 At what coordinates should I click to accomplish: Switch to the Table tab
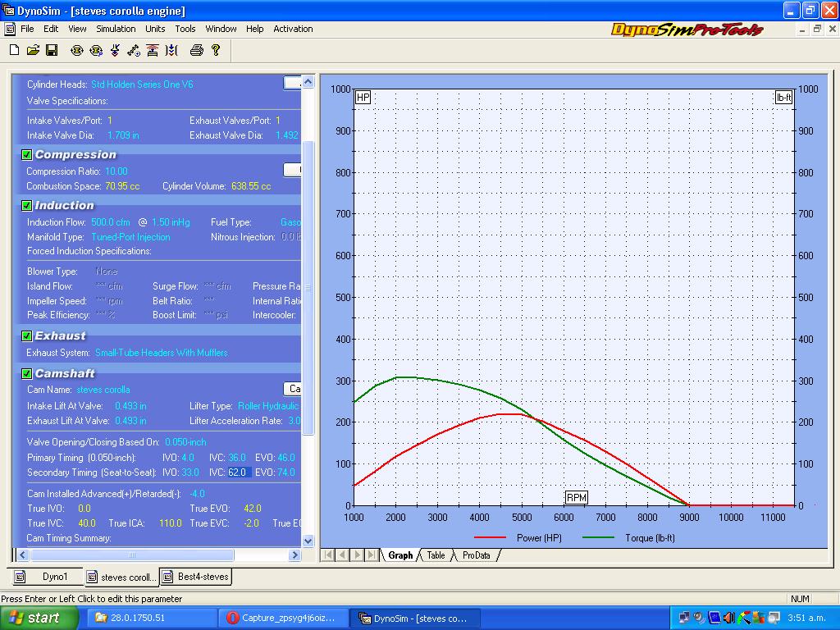436,555
